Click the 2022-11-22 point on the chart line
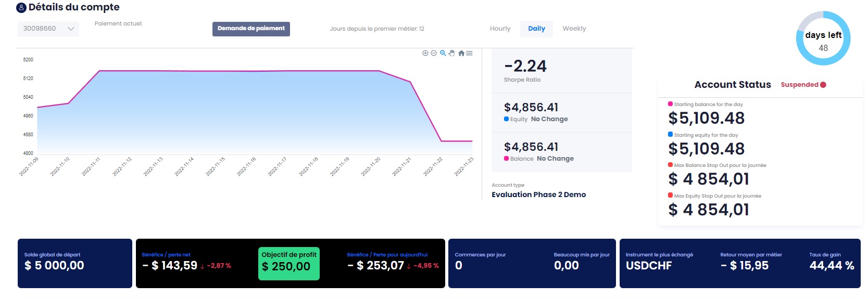This screenshot has height=298, width=868. click(x=441, y=141)
